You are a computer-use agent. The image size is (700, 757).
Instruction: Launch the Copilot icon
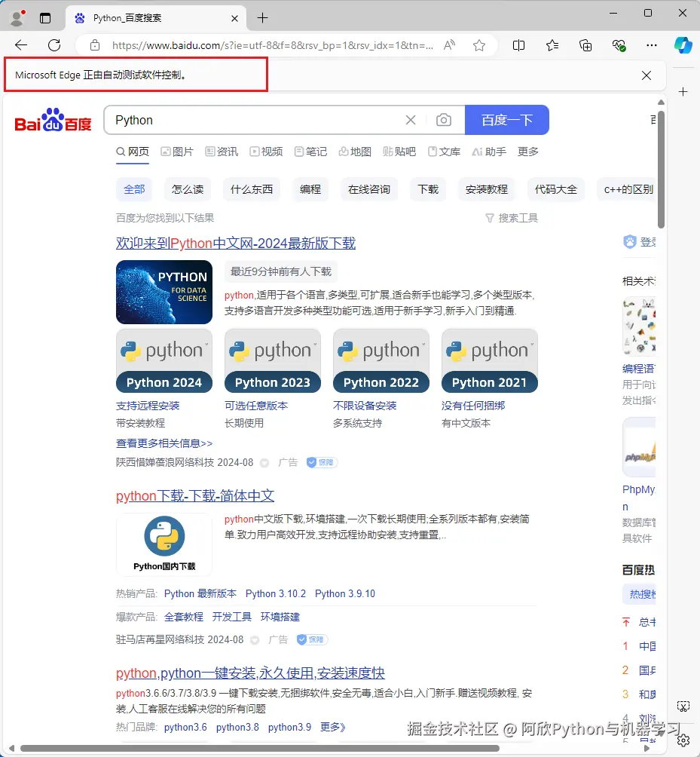pyautogui.click(x=683, y=45)
